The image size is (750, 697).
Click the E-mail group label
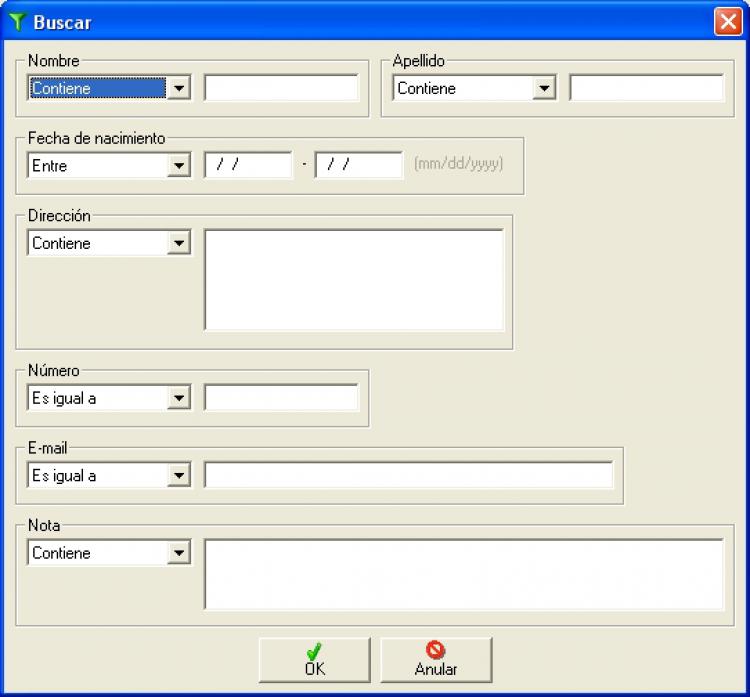pyautogui.click(x=47, y=448)
